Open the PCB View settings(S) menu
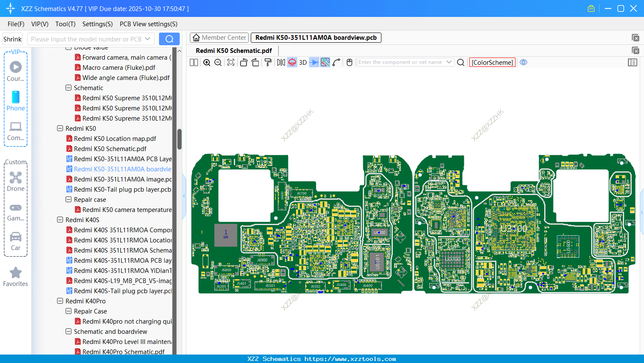Image resolution: width=644 pixels, height=363 pixels. 148,24
